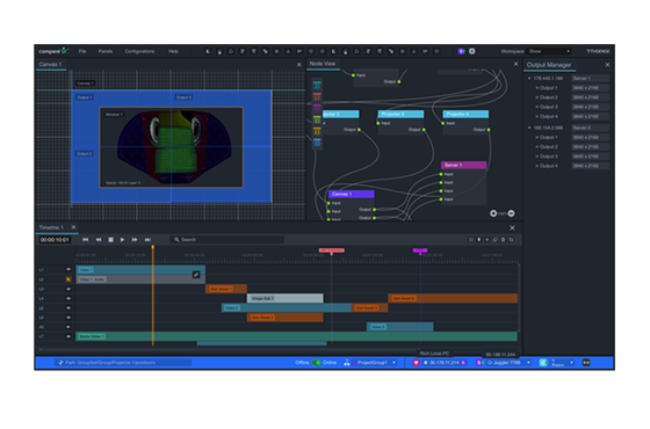Click the white round icon beside the purple toolbar icon
This screenshot has height=429, width=650.
click(x=472, y=51)
